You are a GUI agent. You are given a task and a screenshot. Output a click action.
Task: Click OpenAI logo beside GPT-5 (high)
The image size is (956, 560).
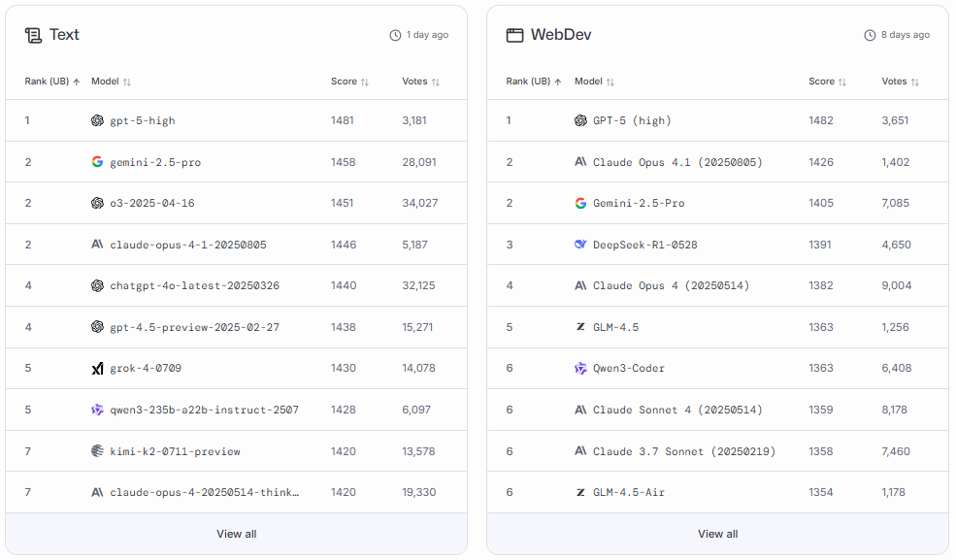[x=580, y=120]
